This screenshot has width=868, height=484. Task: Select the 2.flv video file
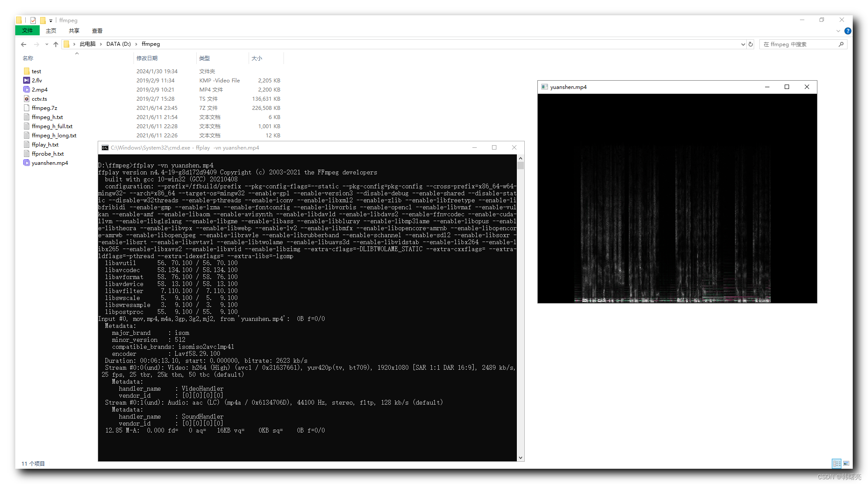37,80
